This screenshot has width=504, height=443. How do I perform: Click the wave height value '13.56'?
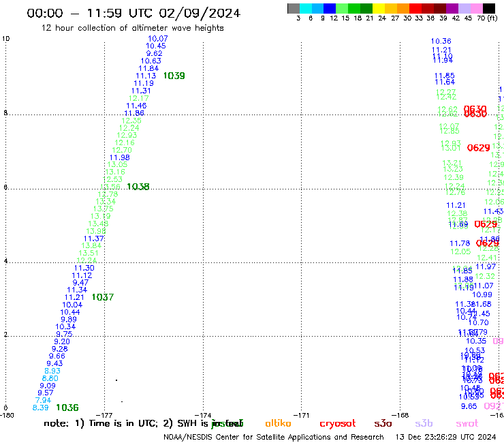click(110, 187)
